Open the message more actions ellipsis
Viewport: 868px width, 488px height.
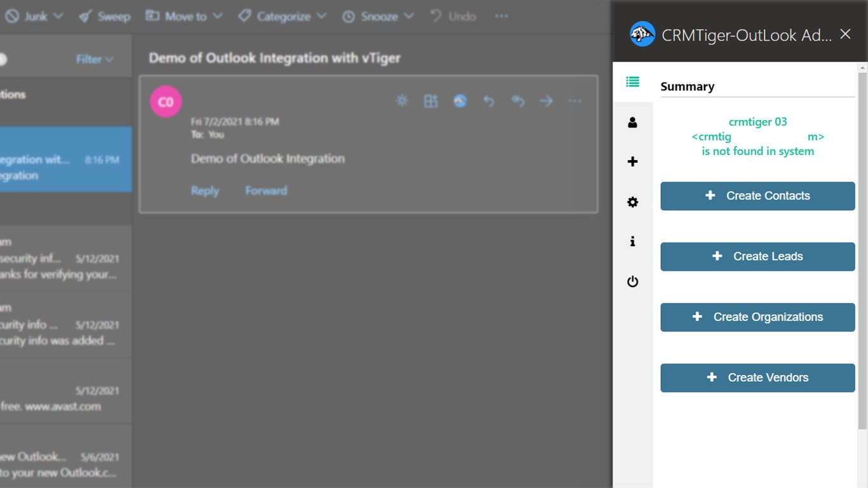coord(574,100)
